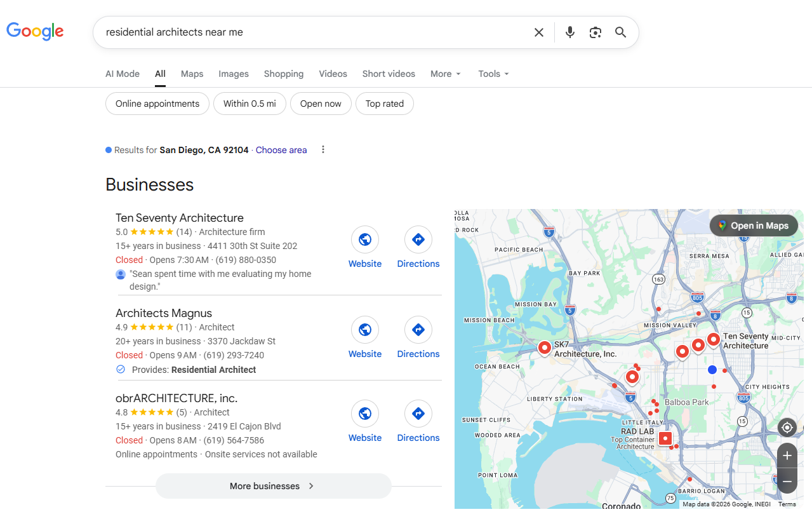Click the Choose area link
The width and height of the screenshot is (812, 526).
pyautogui.click(x=281, y=150)
